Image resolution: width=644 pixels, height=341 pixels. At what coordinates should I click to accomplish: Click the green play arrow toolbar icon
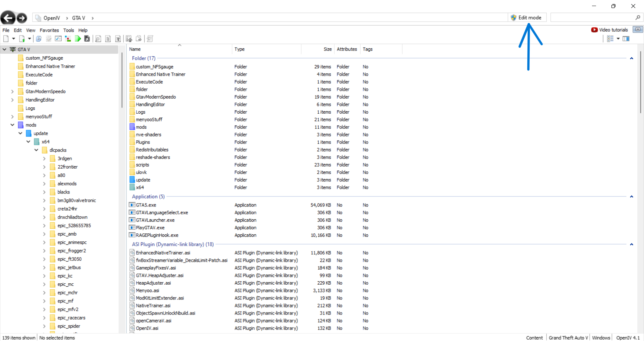pyautogui.click(x=78, y=39)
